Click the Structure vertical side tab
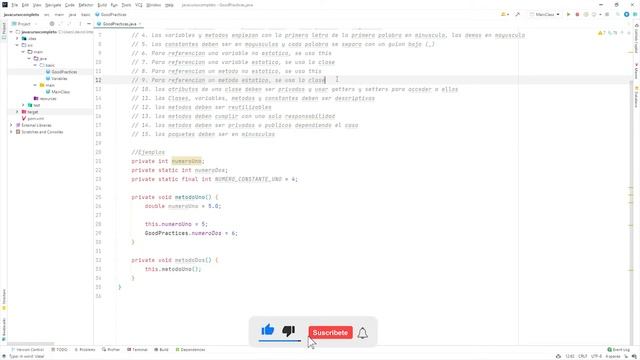 pyautogui.click(x=4, y=299)
